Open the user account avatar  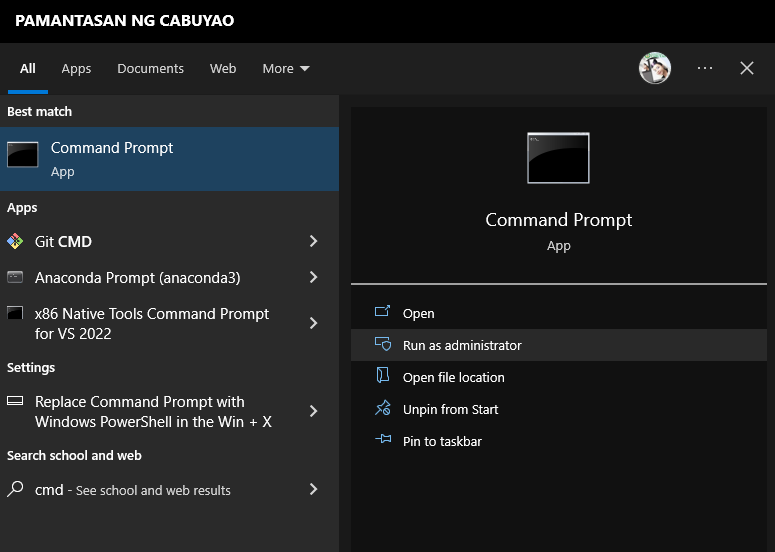pyautogui.click(x=654, y=68)
